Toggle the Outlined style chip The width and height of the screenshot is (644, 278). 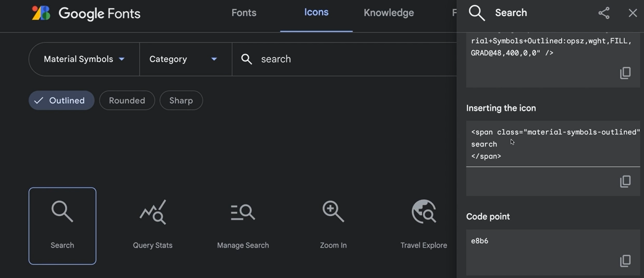coord(61,101)
